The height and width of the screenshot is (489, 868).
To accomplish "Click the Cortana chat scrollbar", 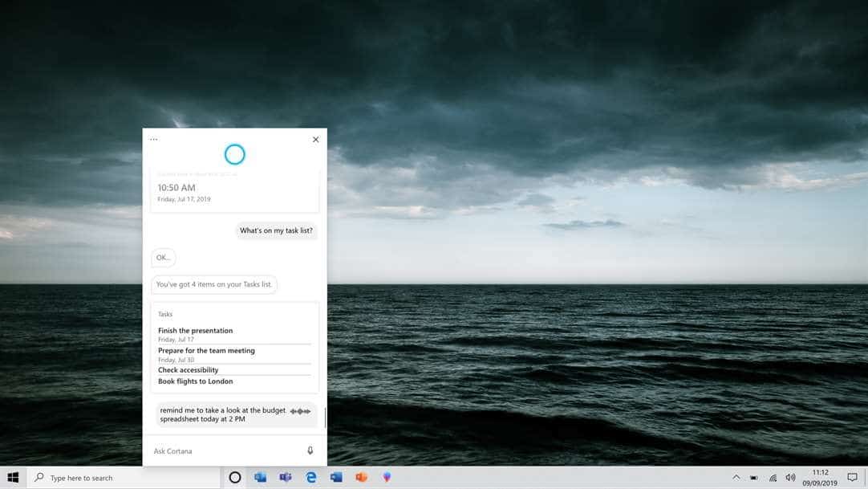I will (325, 416).
